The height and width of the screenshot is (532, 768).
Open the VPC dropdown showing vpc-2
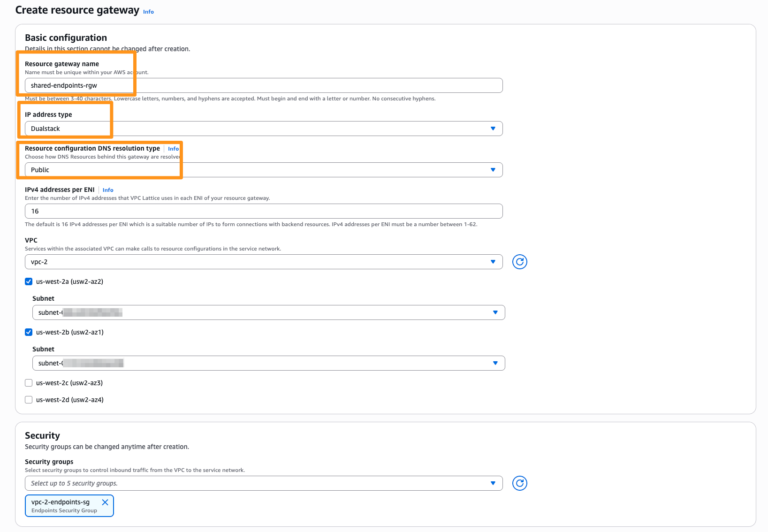(x=264, y=262)
